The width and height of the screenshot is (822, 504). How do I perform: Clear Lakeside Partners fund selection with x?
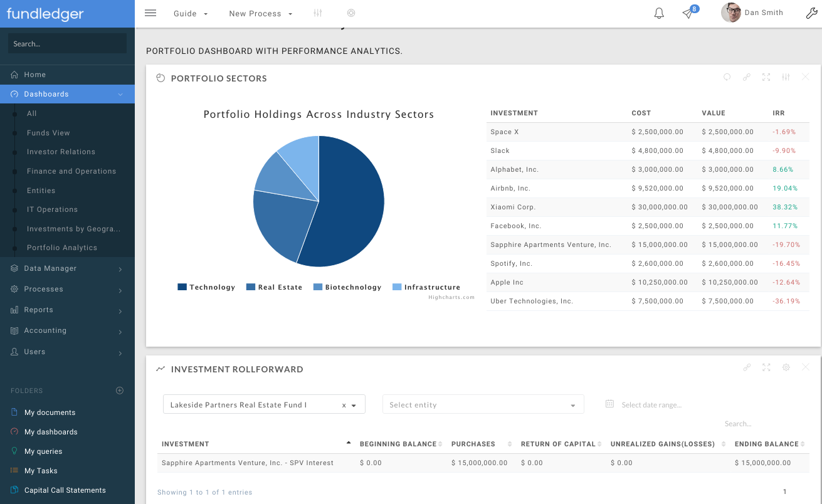click(344, 406)
